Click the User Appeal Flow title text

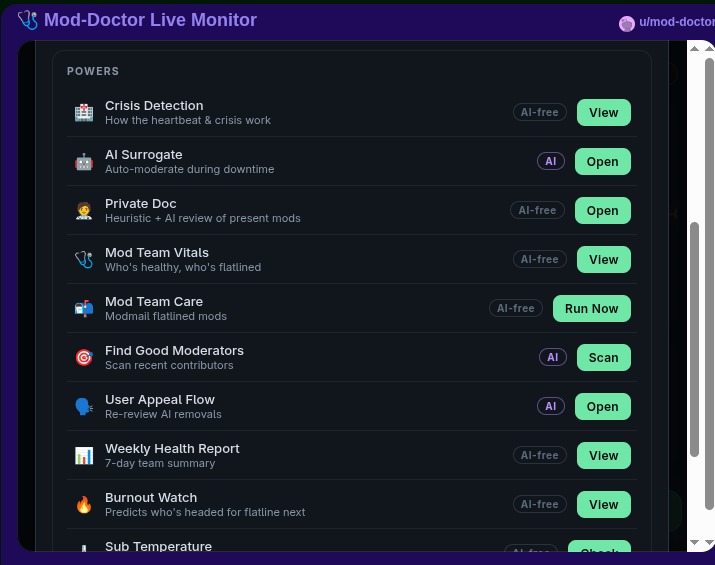(160, 399)
